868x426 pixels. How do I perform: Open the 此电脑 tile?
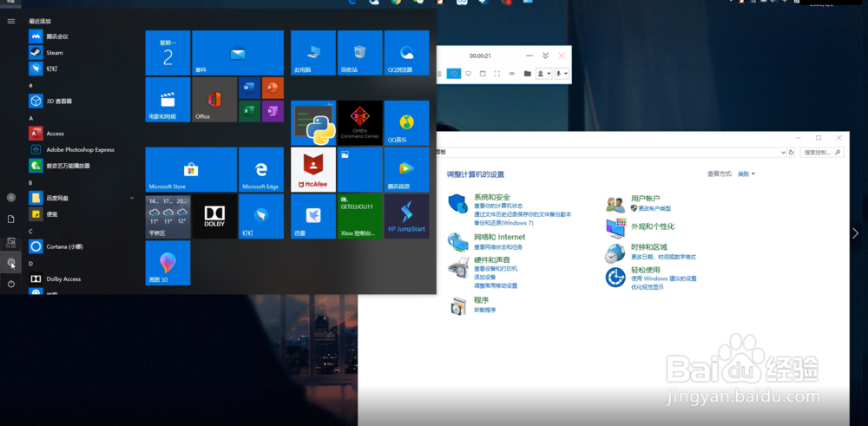313,53
